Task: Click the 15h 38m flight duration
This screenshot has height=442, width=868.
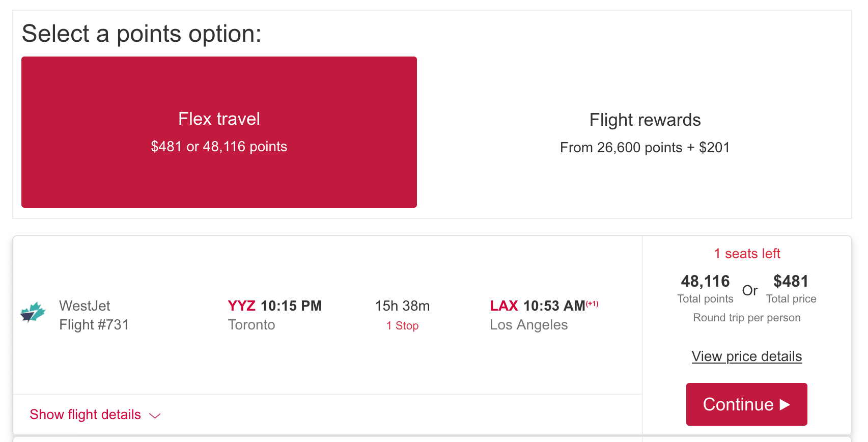Action: (x=402, y=306)
